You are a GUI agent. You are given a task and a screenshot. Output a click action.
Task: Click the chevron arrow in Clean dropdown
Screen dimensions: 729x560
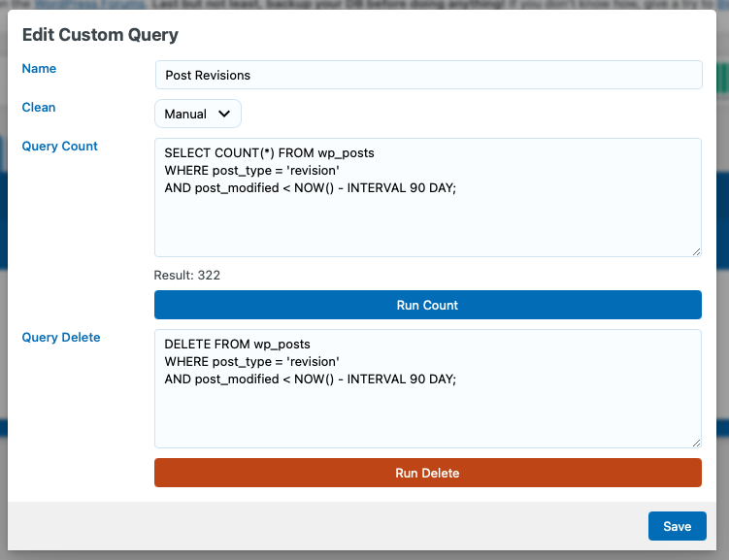pyautogui.click(x=225, y=114)
